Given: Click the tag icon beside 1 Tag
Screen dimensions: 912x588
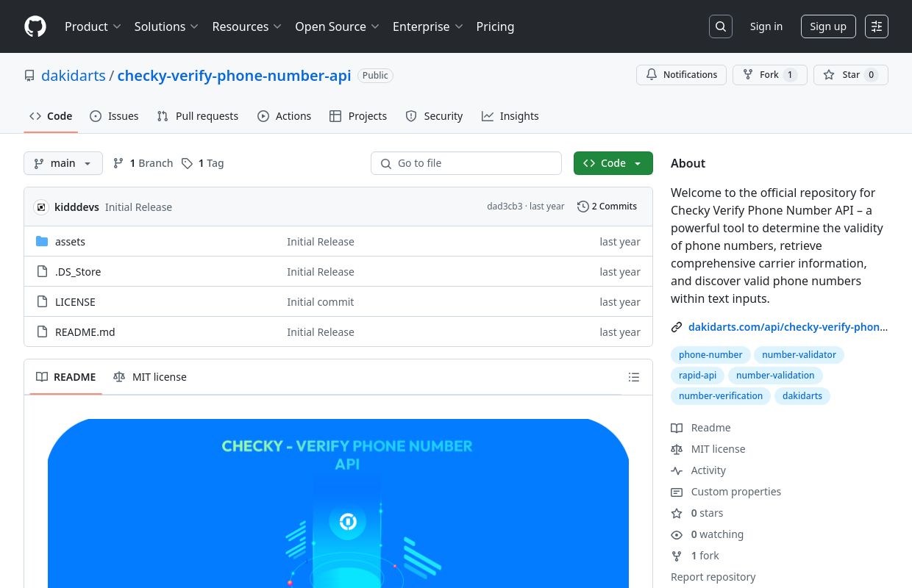Looking at the screenshot, I should (x=188, y=163).
